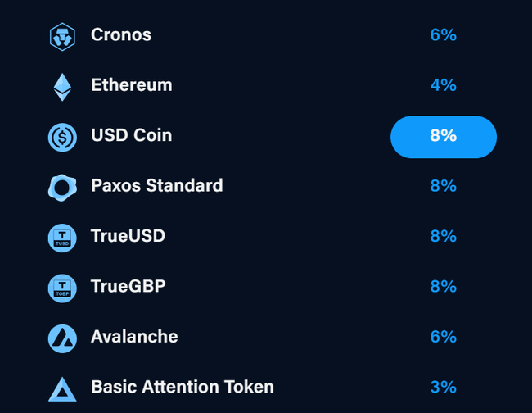Select the Ethereum 4% rate
Screen dimensions: 532x413
443,85
